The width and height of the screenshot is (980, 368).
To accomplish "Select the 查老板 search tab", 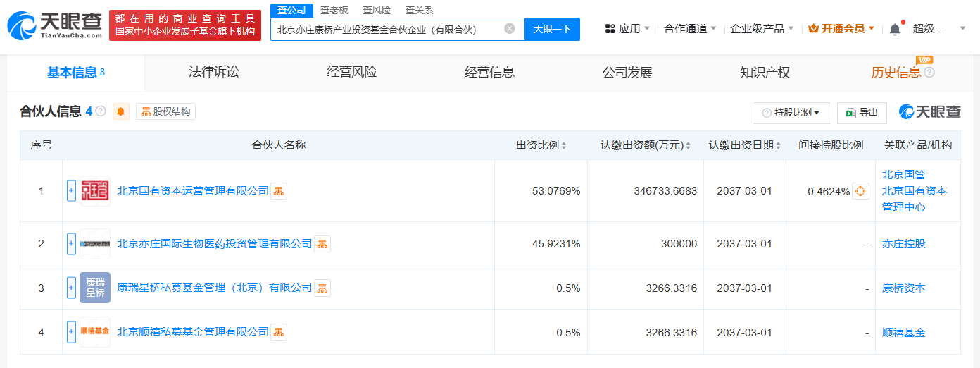I will (334, 10).
